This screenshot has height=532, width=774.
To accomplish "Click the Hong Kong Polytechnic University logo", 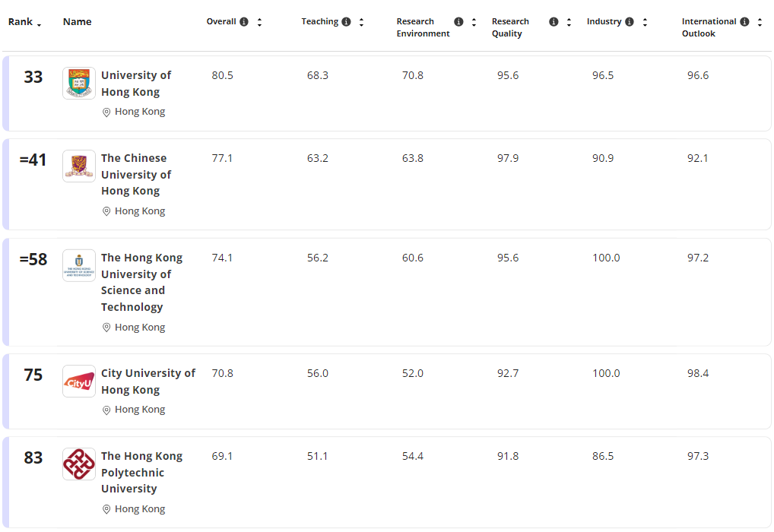I will point(79,464).
